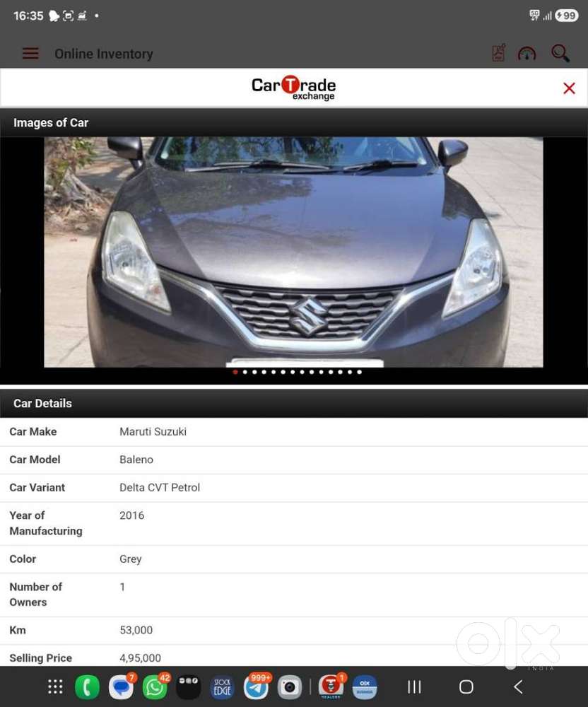Open the app drawer grid

coord(54,686)
